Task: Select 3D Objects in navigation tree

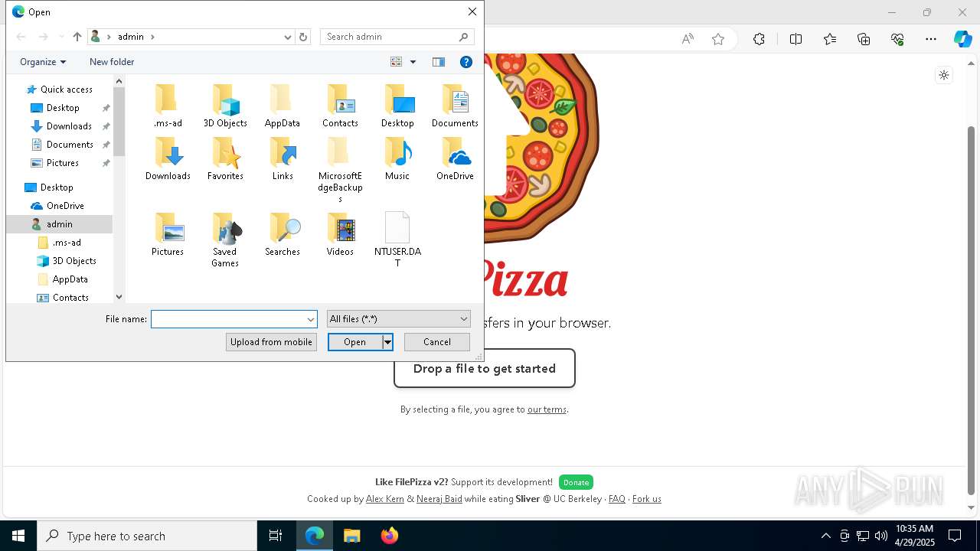Action: tap(74, 261)
